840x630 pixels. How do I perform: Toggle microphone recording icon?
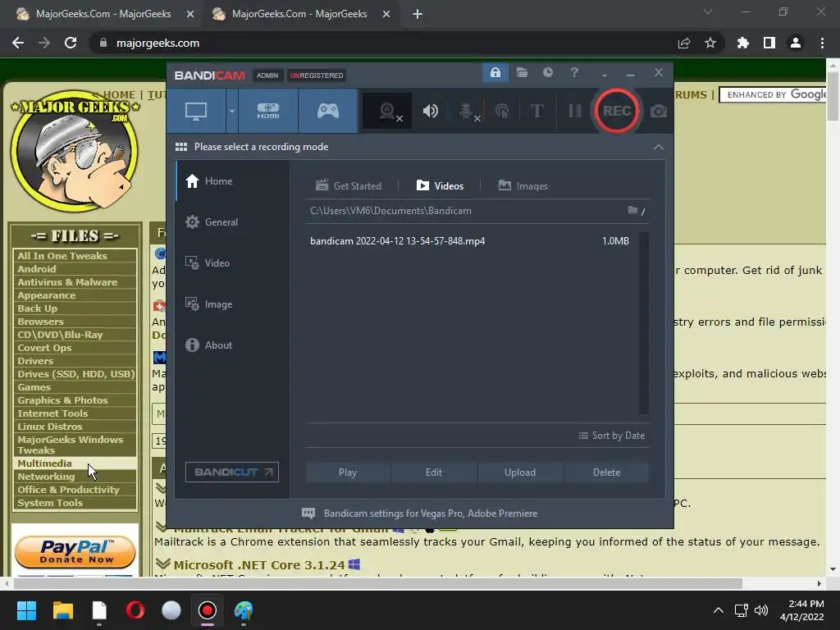(x=468, y=111)
